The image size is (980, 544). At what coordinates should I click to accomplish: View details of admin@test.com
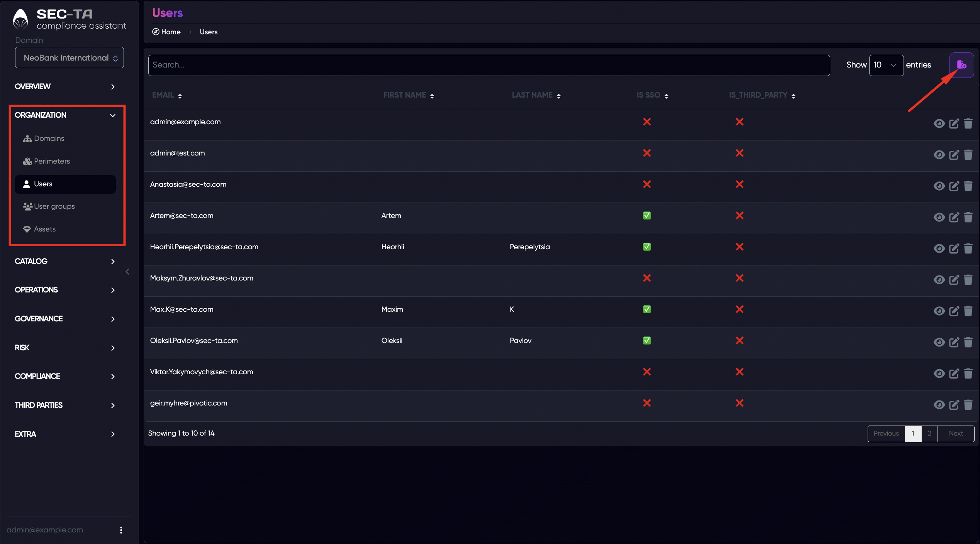[x=939, y=155]
